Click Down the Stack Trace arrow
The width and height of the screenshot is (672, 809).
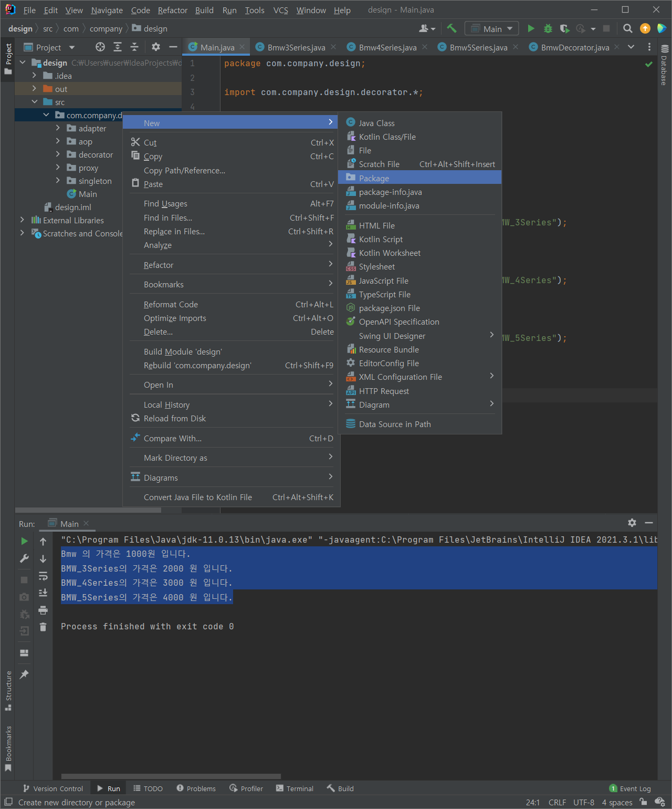43,558
